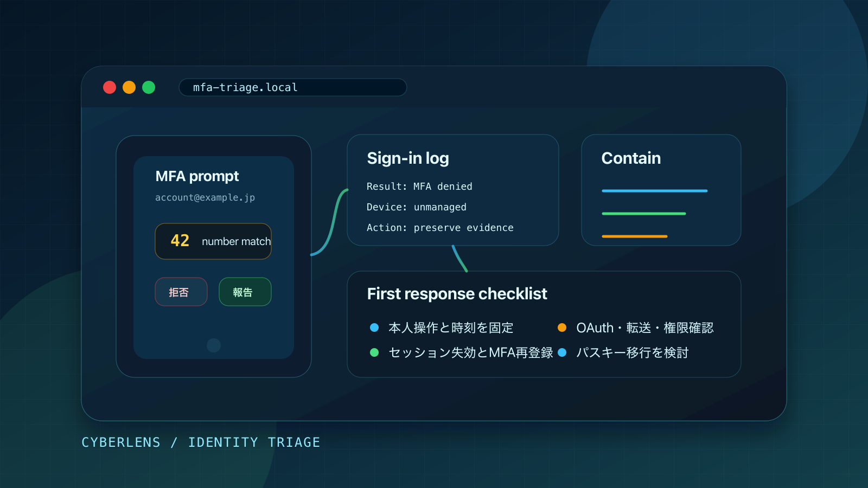The height and width of the screenshot is (488, 868).
Task: Click the orange minimize window dot
Action: 129,87
